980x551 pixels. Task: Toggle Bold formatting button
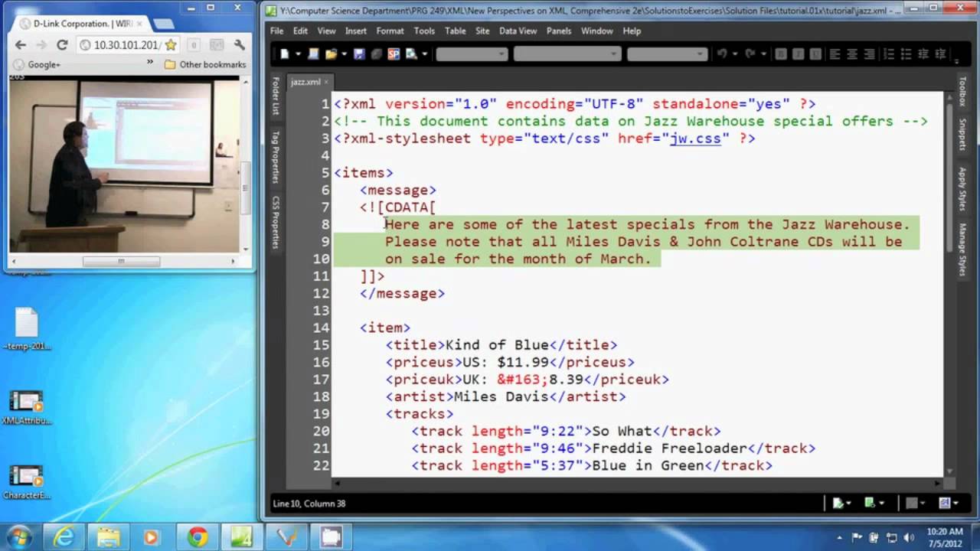click(x=781, y=54)
